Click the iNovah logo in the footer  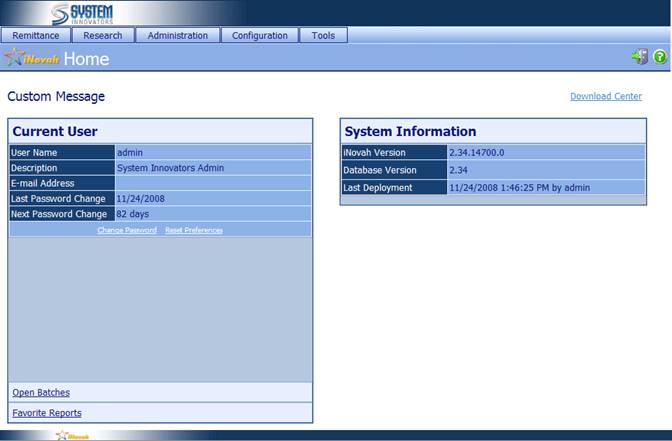(73, 435)
